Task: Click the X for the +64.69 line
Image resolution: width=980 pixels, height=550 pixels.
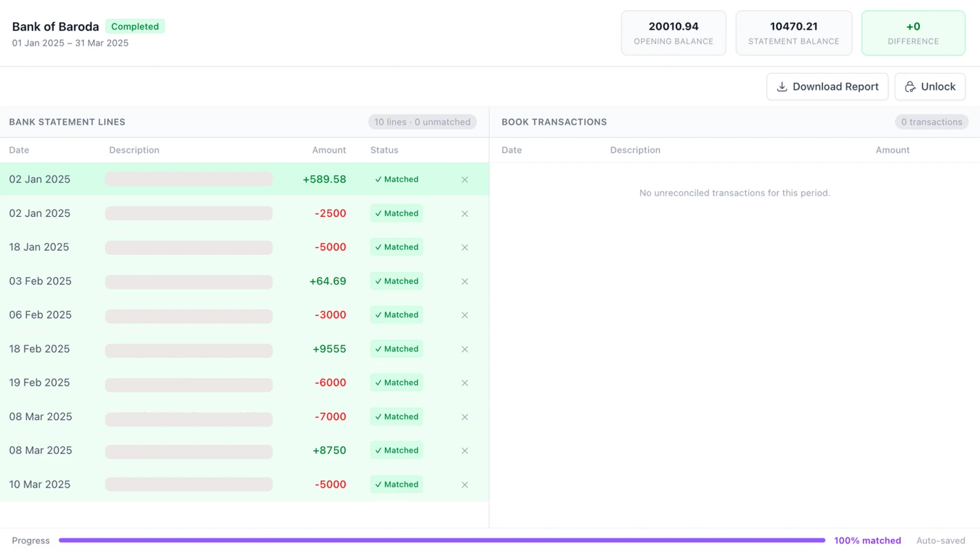Action: point(465,282)
